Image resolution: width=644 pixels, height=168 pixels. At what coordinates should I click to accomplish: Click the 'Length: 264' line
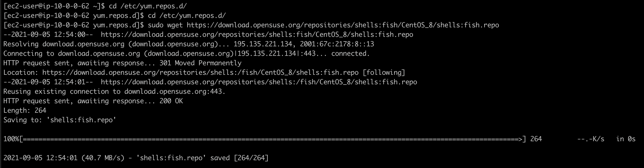(x=25, y=111)
